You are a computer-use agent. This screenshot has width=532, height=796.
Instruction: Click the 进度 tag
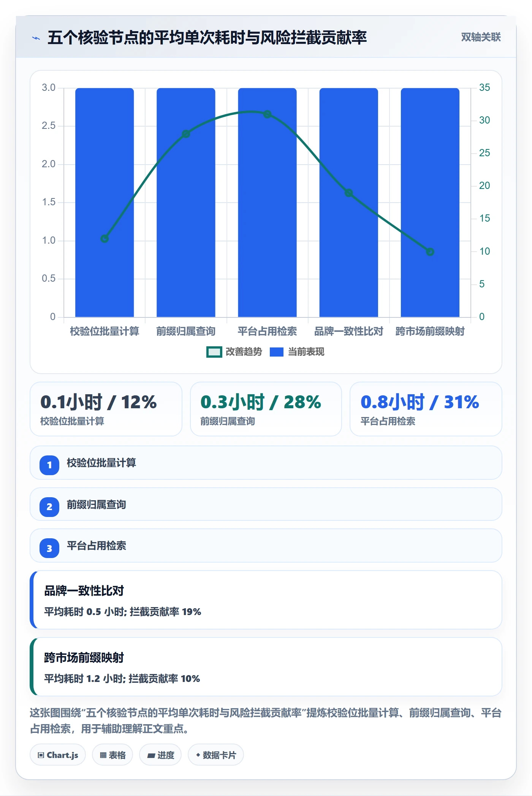160,755
